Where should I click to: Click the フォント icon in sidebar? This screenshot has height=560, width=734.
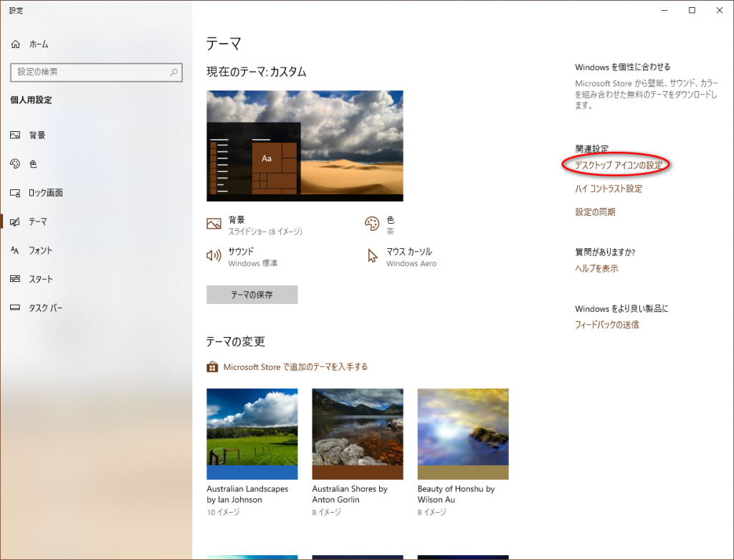pos(16,250)
